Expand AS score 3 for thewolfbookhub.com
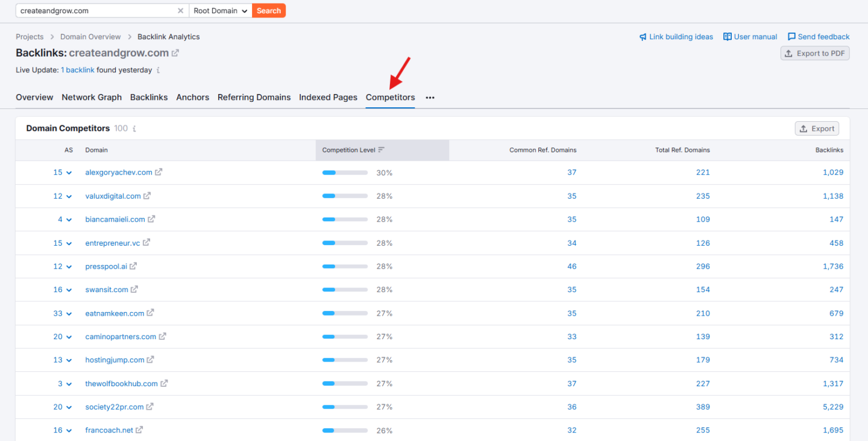Viewport: 868px width, 441px height. [64, 384]
